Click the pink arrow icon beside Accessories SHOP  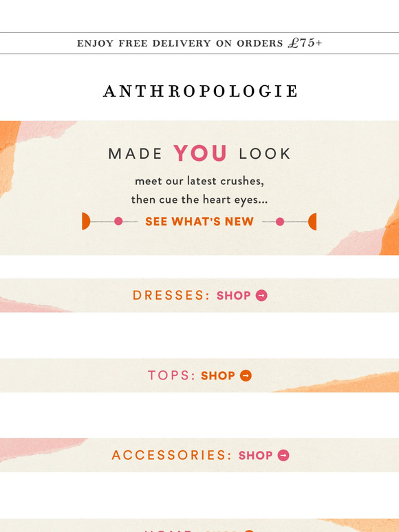[283, 455]
